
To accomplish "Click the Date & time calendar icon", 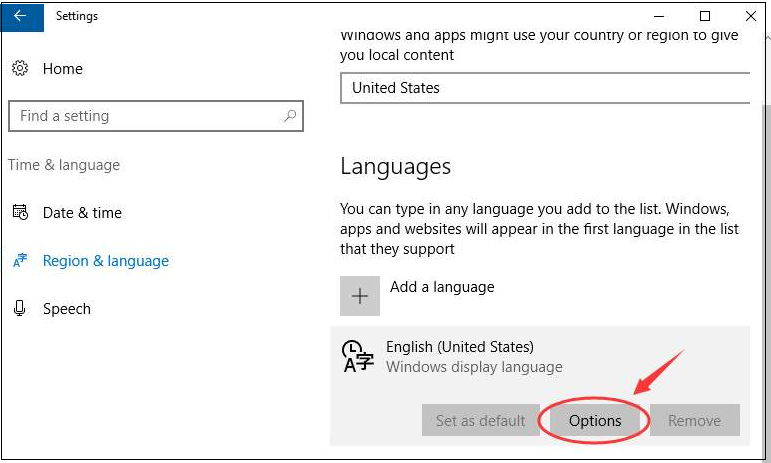I will 20,212.
